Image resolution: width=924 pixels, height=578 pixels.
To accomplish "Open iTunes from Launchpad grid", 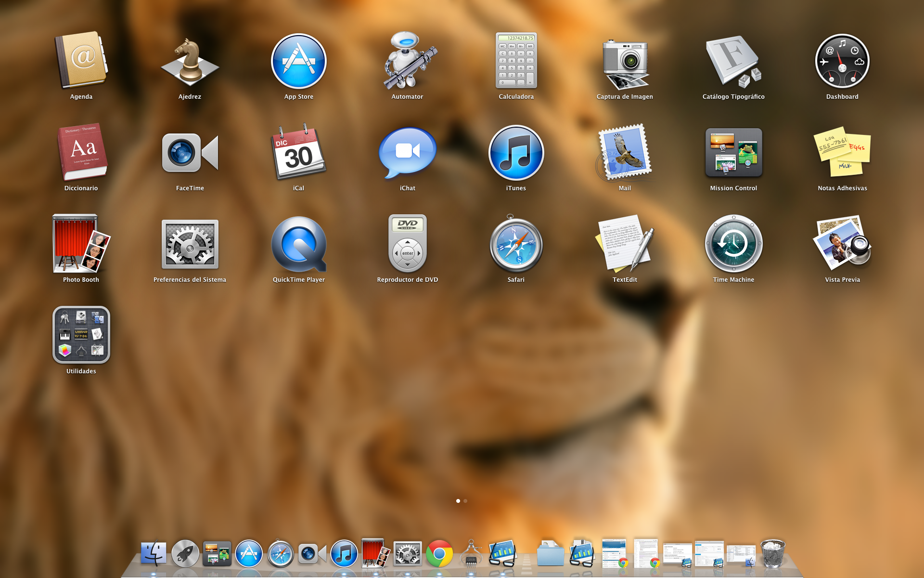I will [516, 153].
